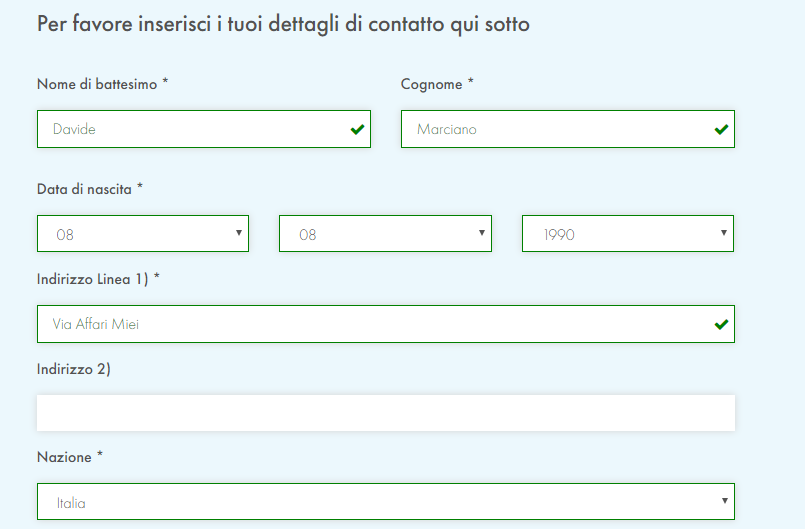Screen dimensions: 805x529
Task: Click the arrow of the first birth-date dropdown
Action: point(239,233)
